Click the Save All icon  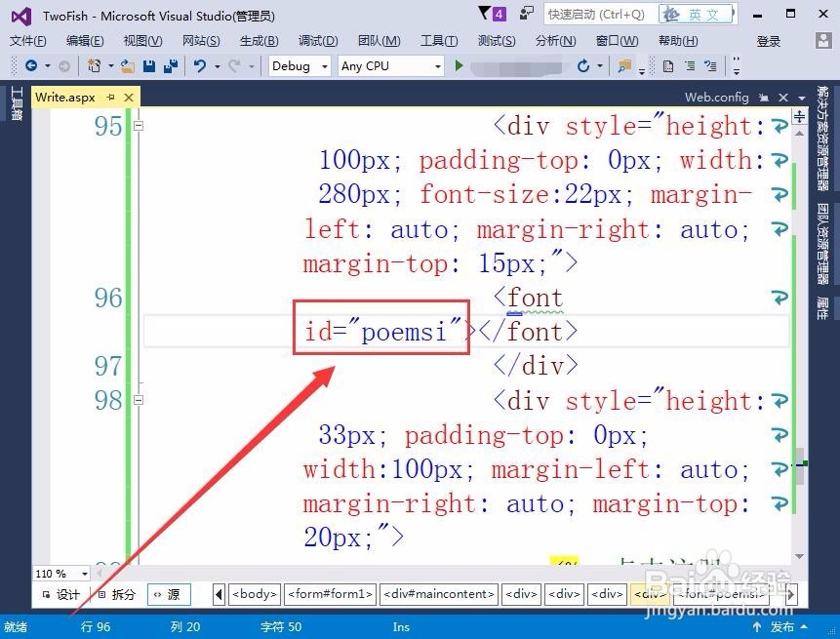pyautogui.click(x=171, y=66)
